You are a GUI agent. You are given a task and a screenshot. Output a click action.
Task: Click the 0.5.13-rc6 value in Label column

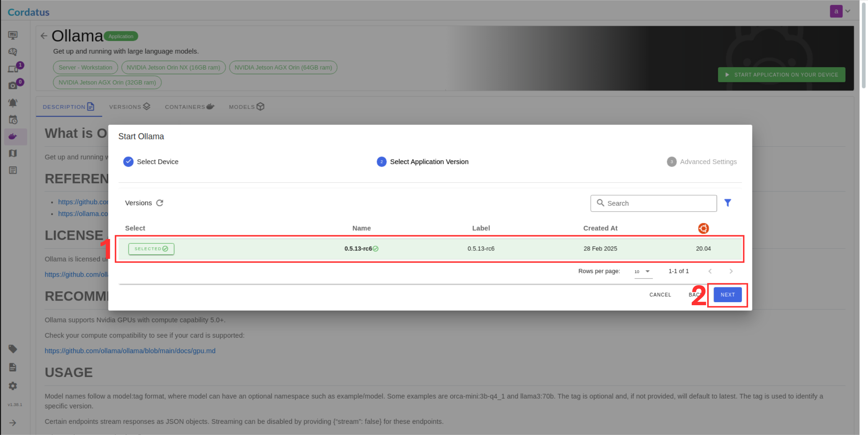point(481,248)
